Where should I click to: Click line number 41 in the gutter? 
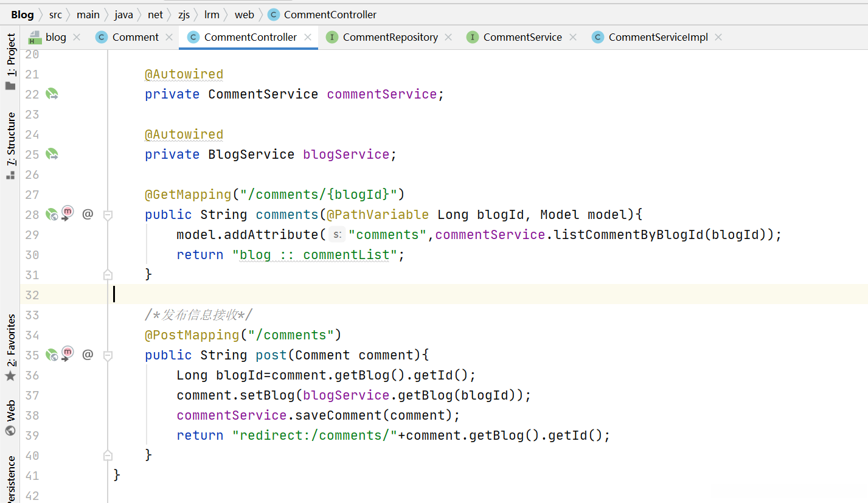[32, 476]
